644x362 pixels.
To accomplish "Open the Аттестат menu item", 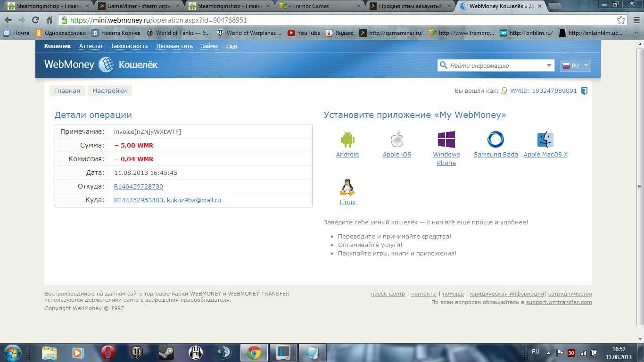I will click(91, 46).
